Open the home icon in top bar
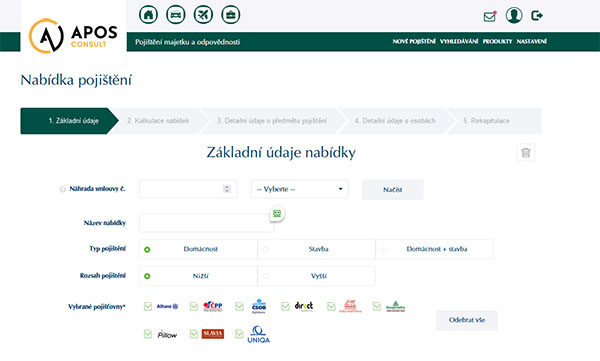The height and width of the screenshot is (361, 600). coord(148,15)
